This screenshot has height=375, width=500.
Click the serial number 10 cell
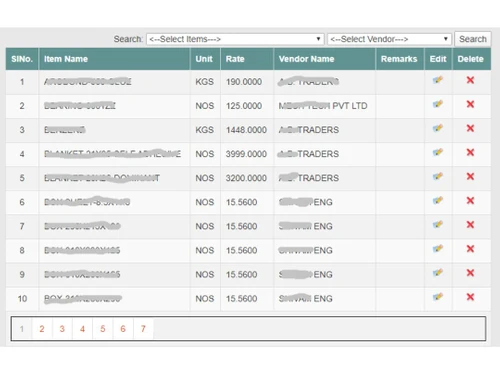click(22, 299)
